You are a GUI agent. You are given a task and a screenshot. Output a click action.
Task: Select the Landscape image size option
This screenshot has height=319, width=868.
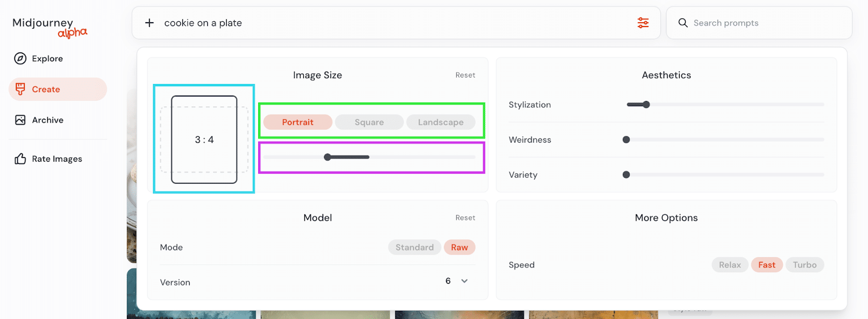441,122
